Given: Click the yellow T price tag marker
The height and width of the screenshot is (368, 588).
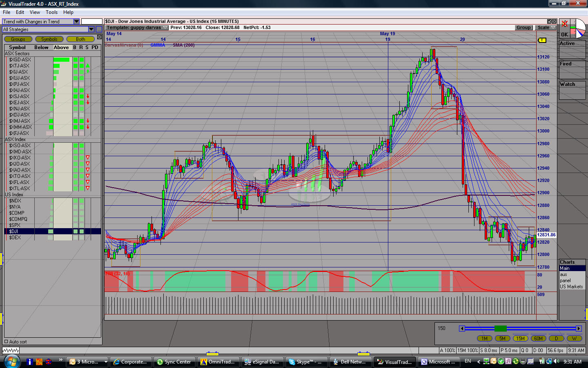Looking at the screenshot, I should click(542, 40).
